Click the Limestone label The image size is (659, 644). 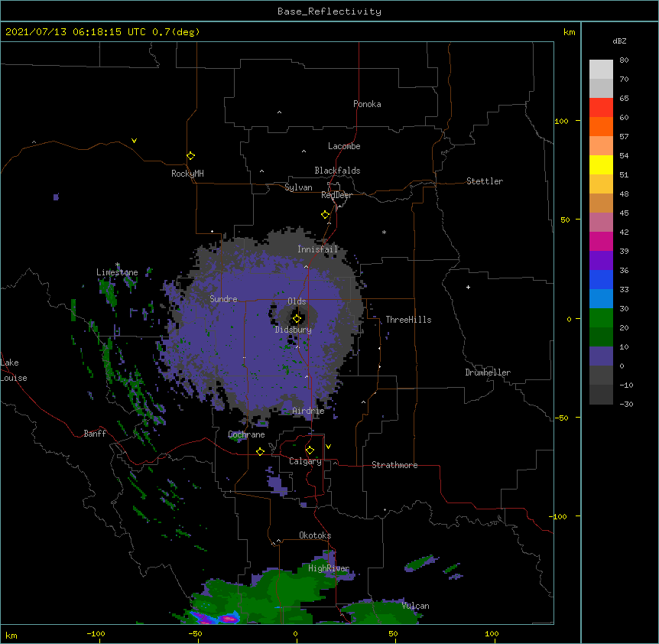pos(117,272)
